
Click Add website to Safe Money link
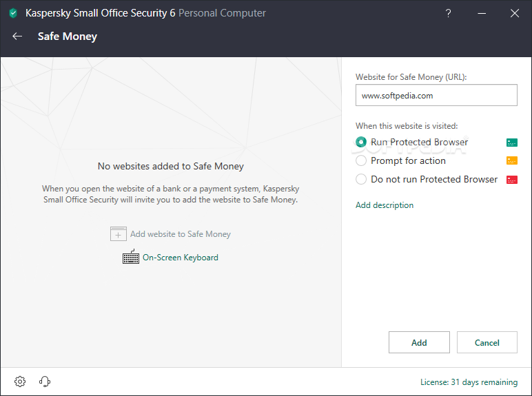(x=181, y=234)
